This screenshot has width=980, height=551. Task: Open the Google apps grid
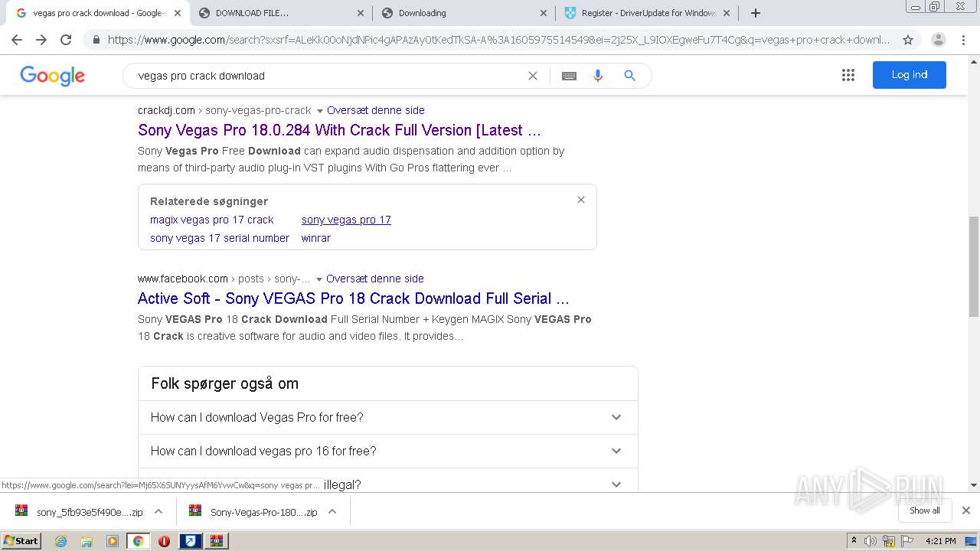848,75
